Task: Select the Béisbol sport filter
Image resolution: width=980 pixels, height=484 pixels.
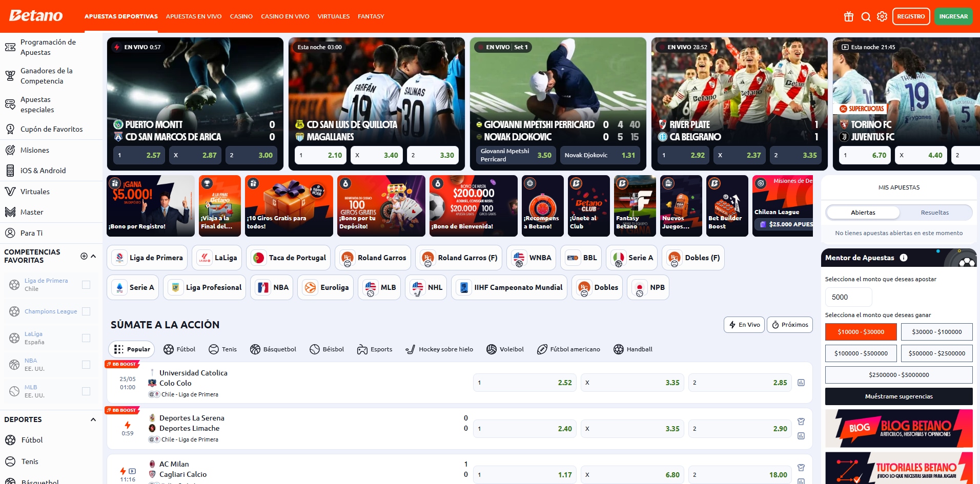Action: tap(327, 349)
